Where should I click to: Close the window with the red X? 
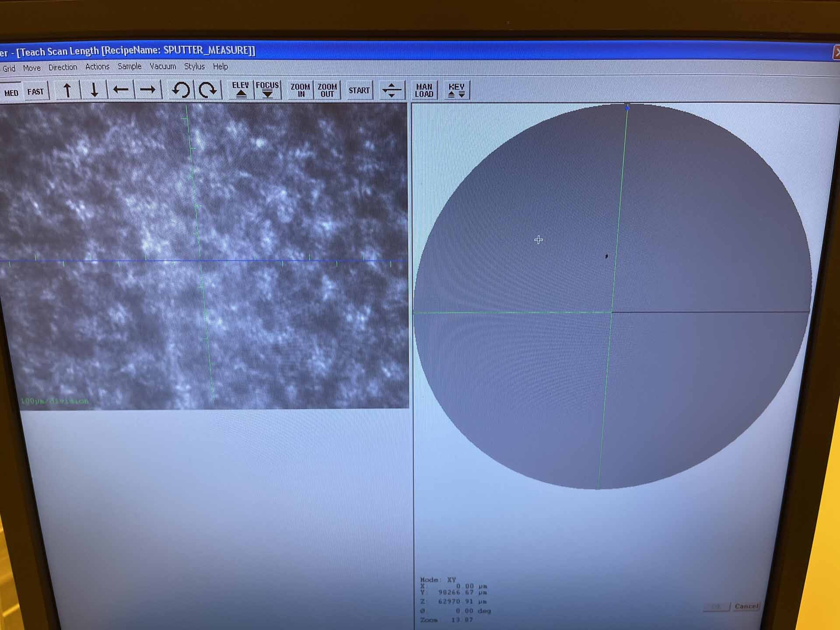tap(836, 52)
